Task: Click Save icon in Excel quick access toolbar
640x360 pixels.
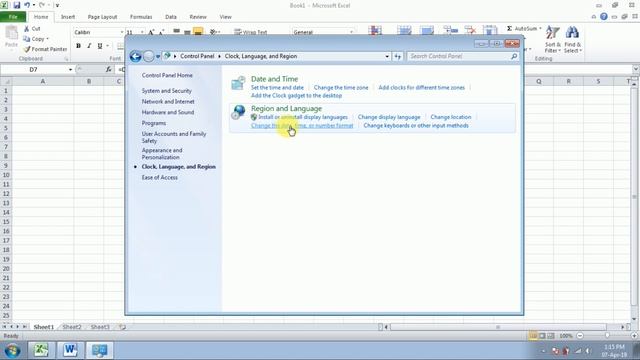Action: point(17,5)
